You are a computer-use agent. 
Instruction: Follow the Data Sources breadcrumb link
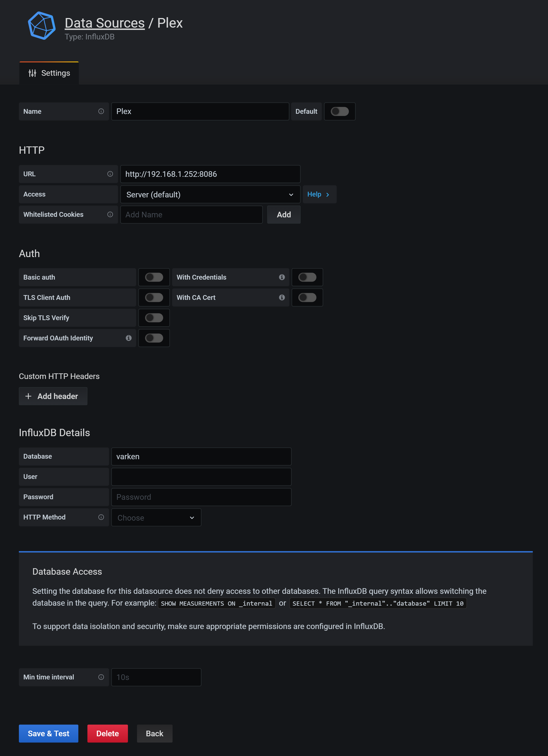point(105,23)
